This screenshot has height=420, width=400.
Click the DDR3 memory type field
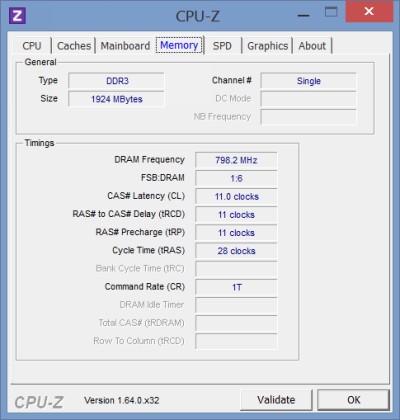coord(116,81)
